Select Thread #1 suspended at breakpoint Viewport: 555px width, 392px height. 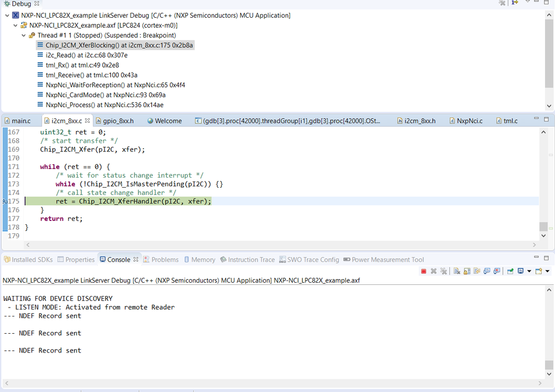click(102, 36)
